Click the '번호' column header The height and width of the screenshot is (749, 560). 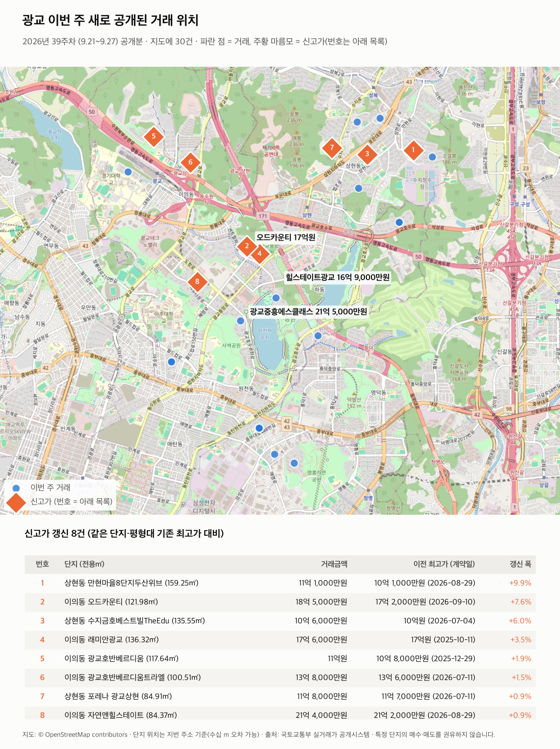(x=42, y=564)
